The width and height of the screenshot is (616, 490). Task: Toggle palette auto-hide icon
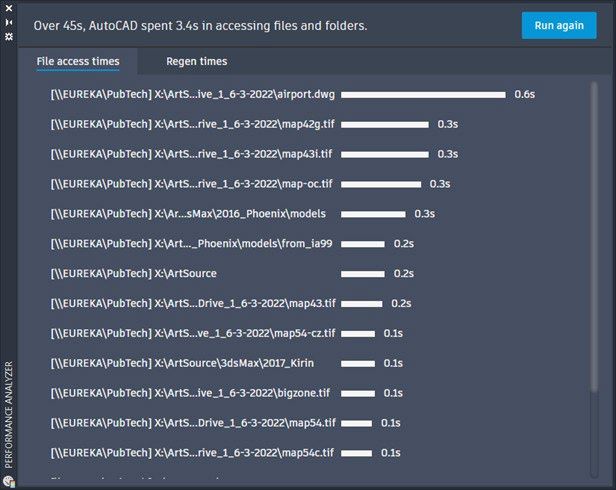click(x=9, y=22)
